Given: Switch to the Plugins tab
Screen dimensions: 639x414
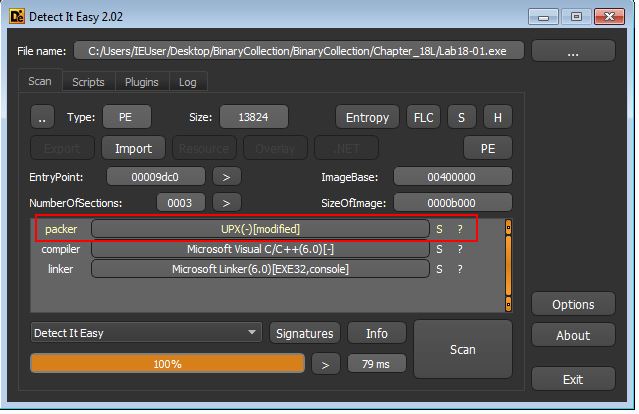Looking at the screenshot, I should click(141, 82).
